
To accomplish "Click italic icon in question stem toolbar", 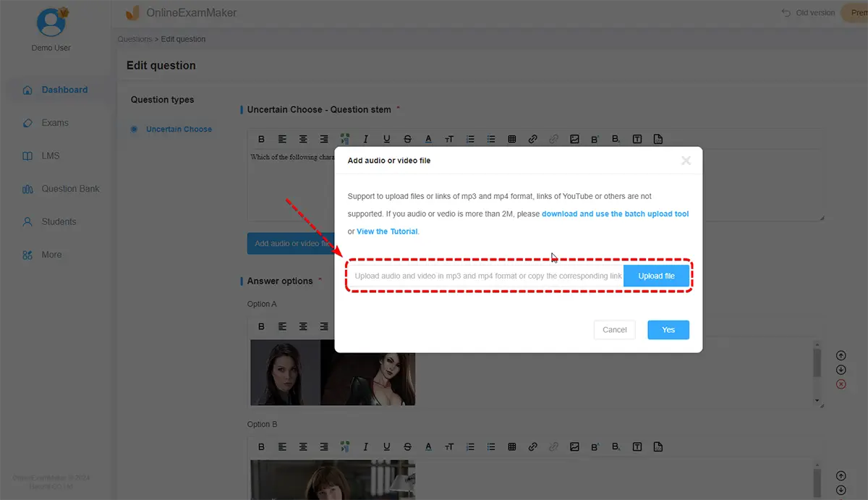I will pos(366,140).
